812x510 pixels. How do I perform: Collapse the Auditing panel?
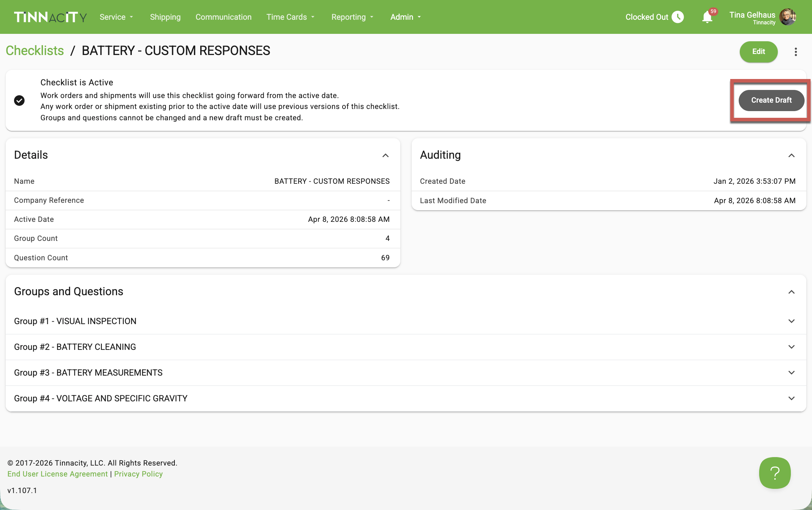[x=792, y=156]
